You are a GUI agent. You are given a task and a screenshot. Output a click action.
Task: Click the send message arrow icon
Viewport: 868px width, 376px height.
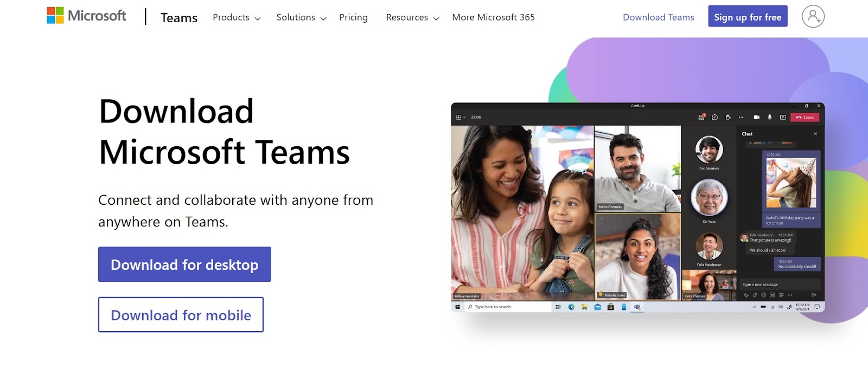click(x=814, y=295)
